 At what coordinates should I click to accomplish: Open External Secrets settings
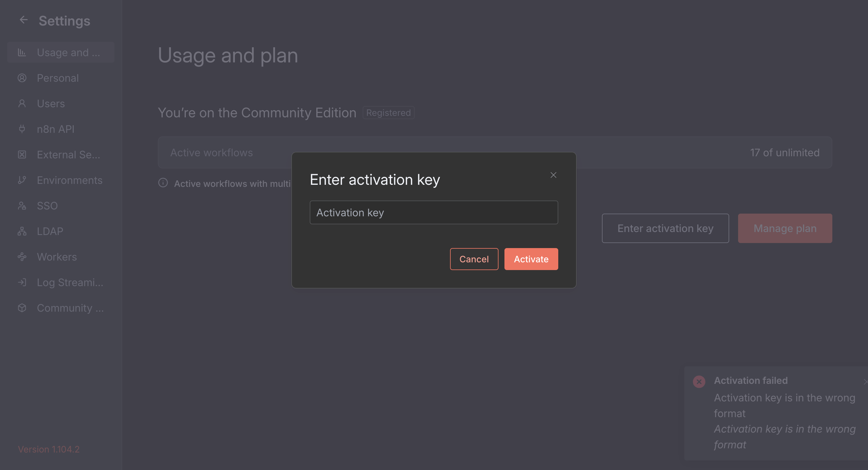coord(68,154)
